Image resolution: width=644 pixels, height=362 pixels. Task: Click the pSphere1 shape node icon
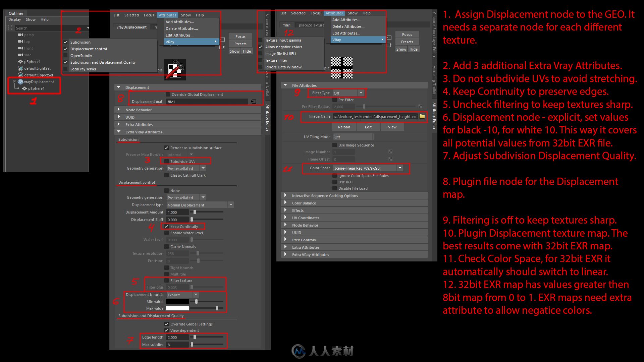[x=24, y=88]
